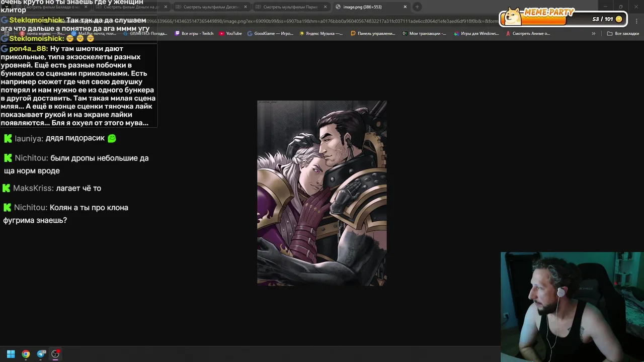The height and width of the screenshot is (362, 644).
Task: Open the YouTube bookmark
Action: (230, 34)
